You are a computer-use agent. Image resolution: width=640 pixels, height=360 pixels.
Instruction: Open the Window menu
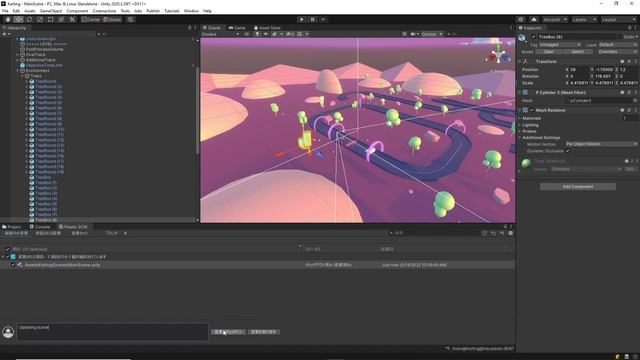(191, 11)
